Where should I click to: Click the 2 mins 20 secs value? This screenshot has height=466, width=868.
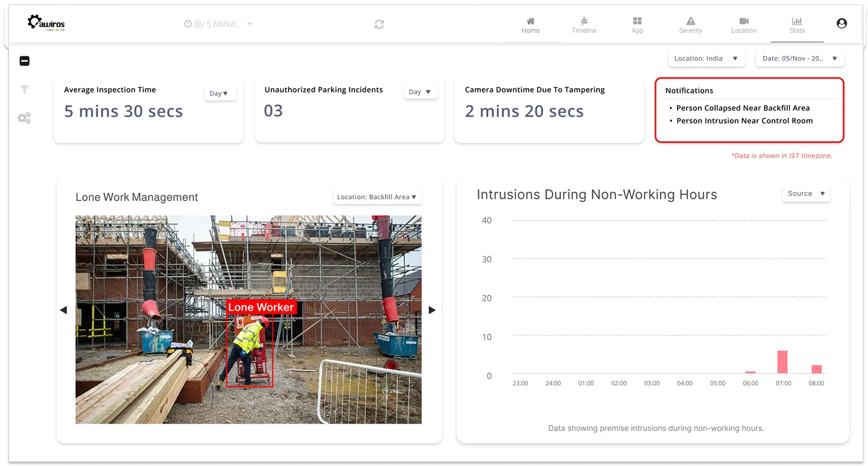tap(524, 111)
